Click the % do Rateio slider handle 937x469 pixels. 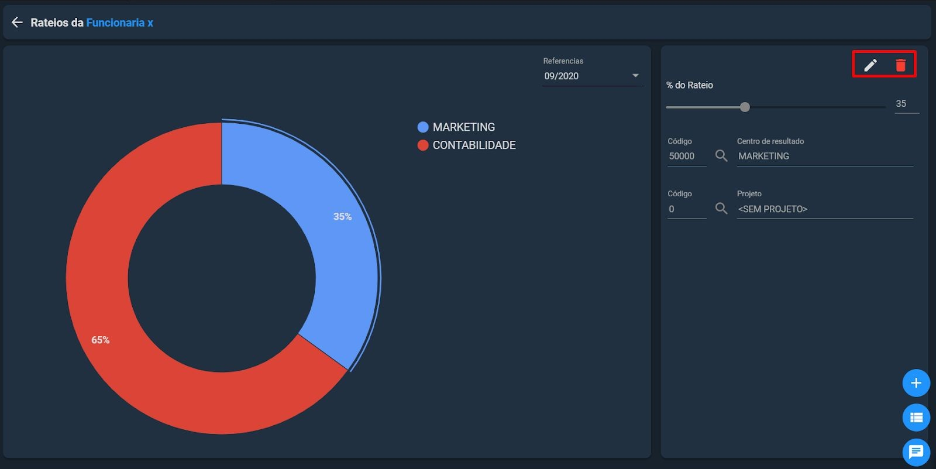click(745, 107)
